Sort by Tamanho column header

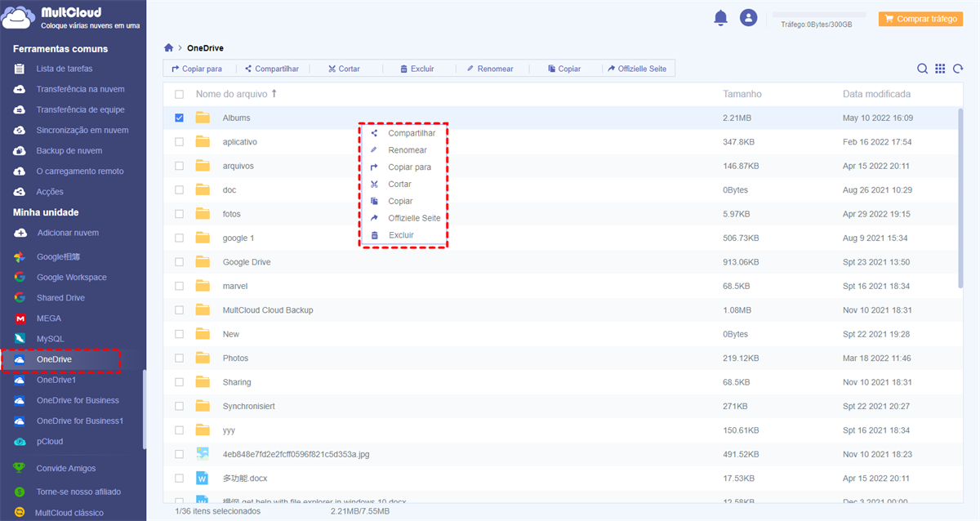coord(742,94)
